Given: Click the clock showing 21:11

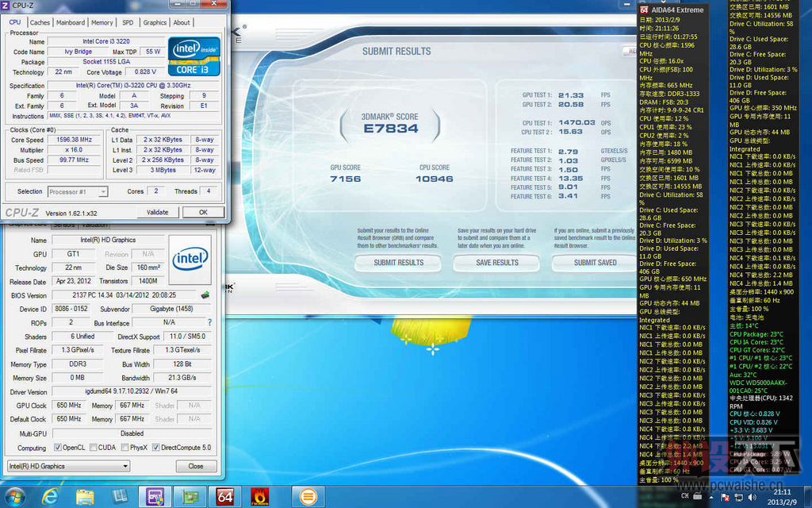Looking at the screenshot, I should click(x=782, y=492).
